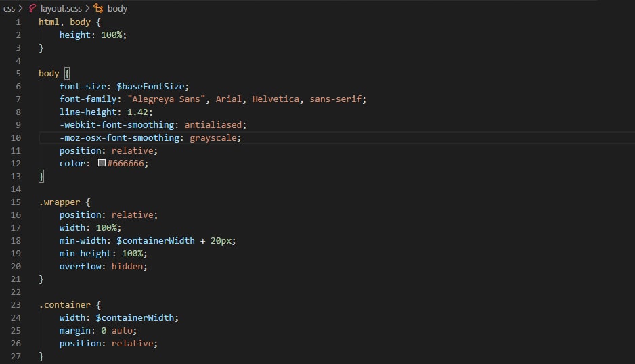Select line number 5 in gutter
Image resolution: width=635 pixels, height=364 pixels.
point(18,74)
